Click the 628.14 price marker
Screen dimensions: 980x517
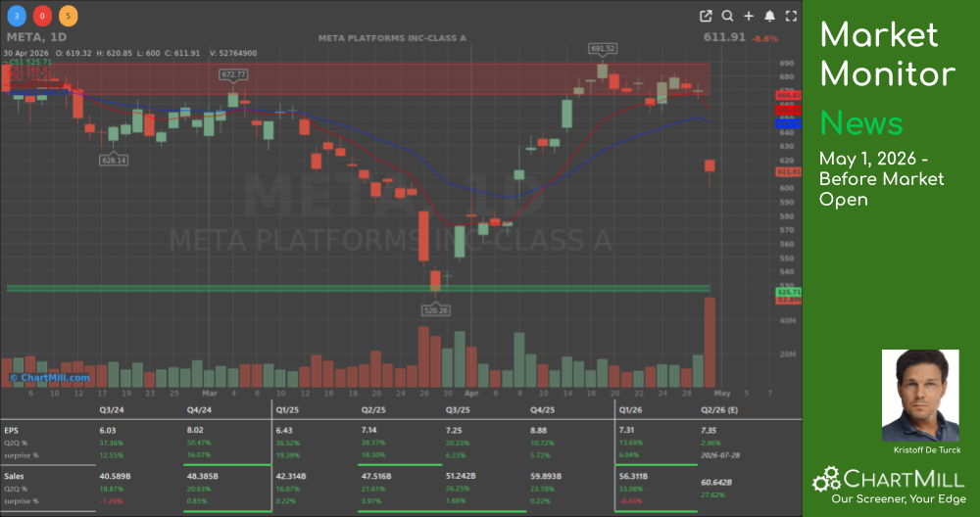pyautogui.click(x=113, y=161)
